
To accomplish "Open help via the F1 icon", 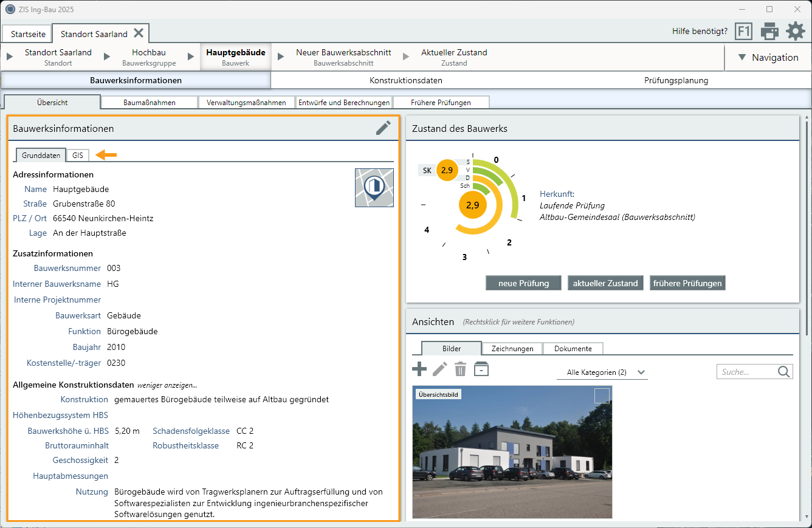I will pyautogui.click(x=743, y=31).
